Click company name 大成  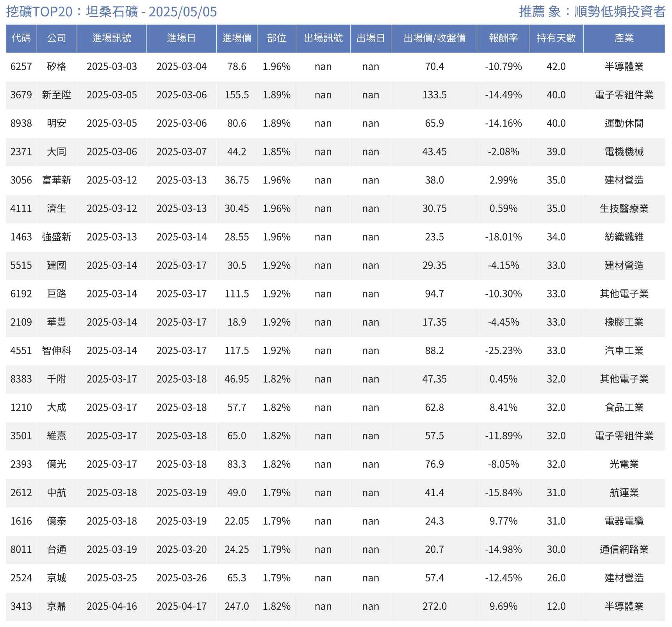tap(57, 408)
